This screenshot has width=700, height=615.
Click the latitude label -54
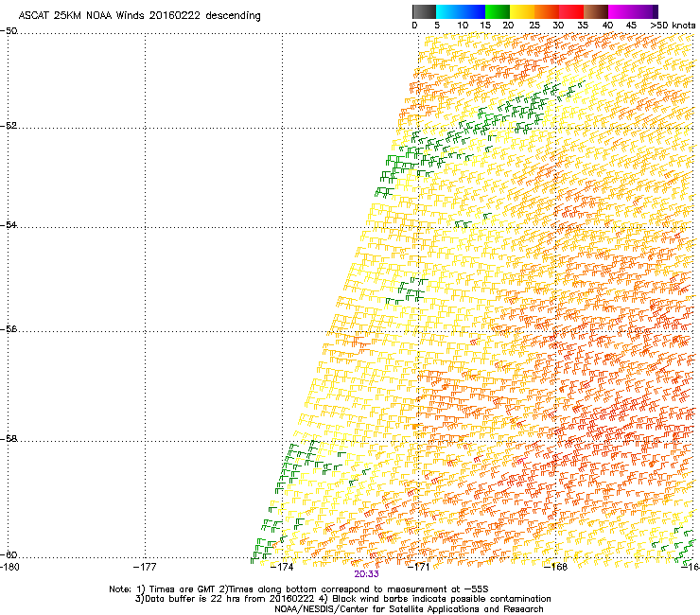point(9,224)
